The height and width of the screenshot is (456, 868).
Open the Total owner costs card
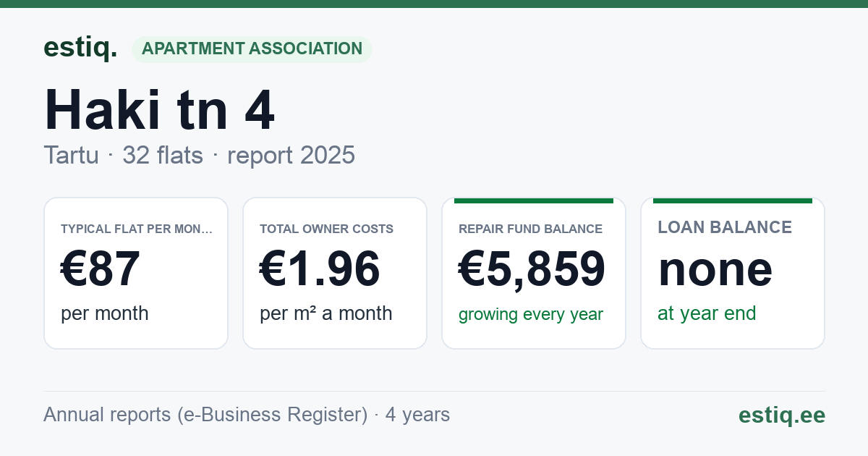(x=335, y=273)
